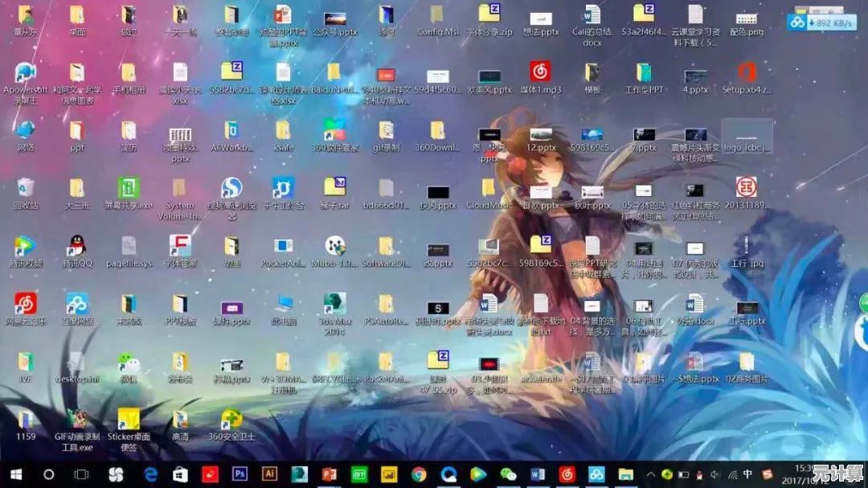Open Task View in the taskbar

[x=81, y=474]
